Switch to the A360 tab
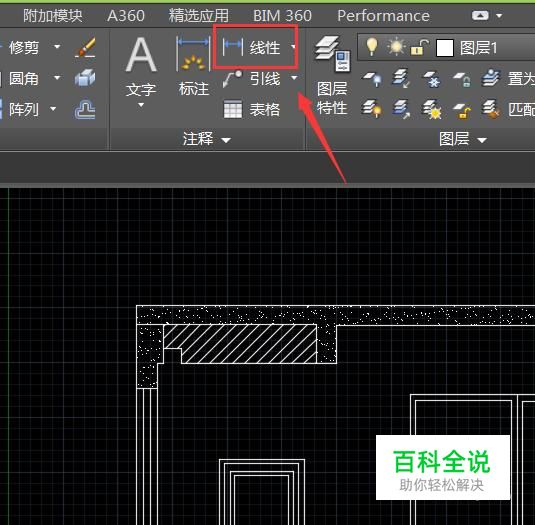This screenshot has height=525, width=535. 126,16
